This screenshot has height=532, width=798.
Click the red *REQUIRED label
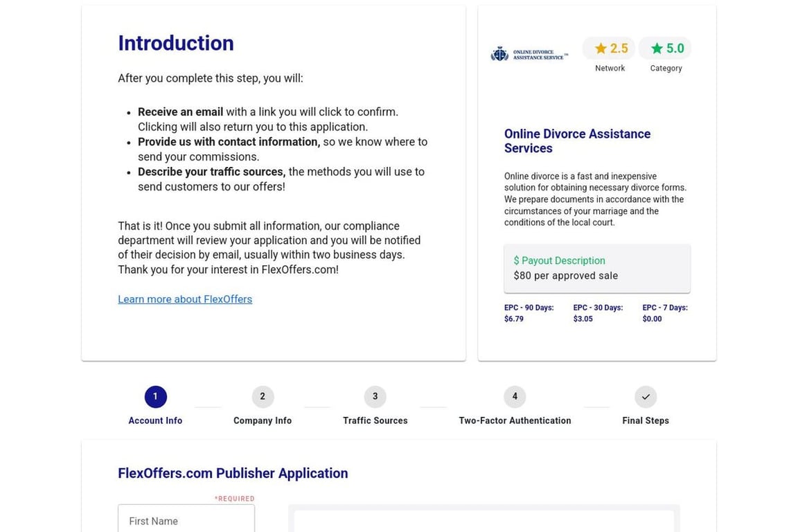click(234, 499)
